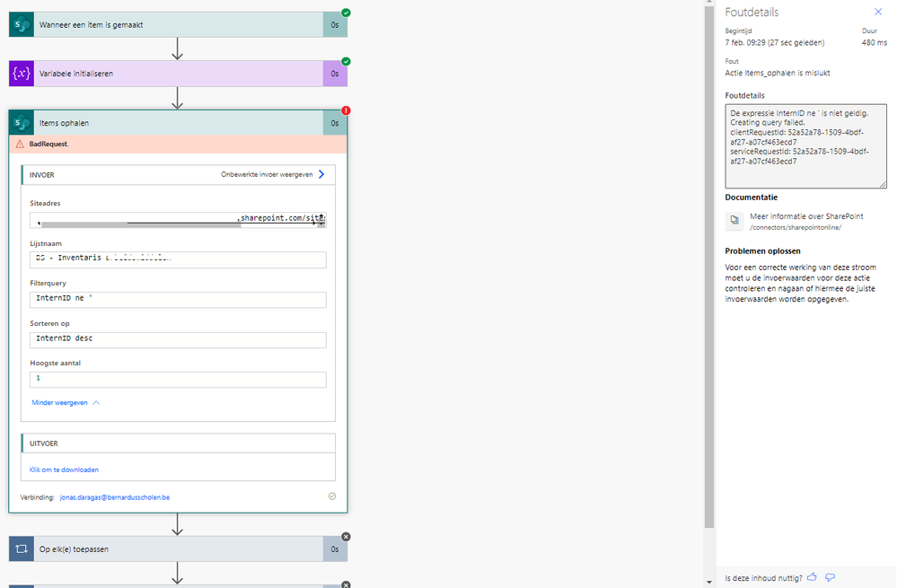Click the SharePoint icon on 'Items ophalen' step
This screenshot has width=897, height=588.
(22, 123)
